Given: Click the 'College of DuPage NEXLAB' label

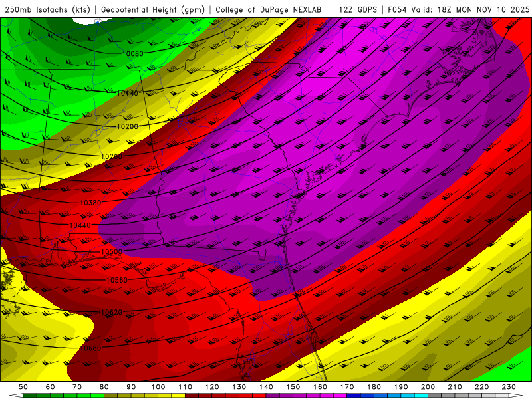Looking at the screenshot, I should [x=269, y=10].
